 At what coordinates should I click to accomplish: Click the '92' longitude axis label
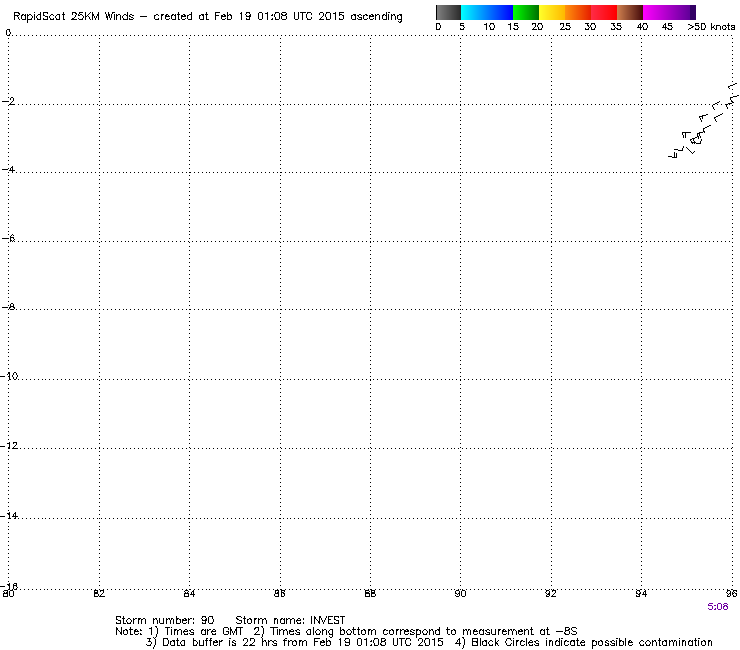coord(551,593)
